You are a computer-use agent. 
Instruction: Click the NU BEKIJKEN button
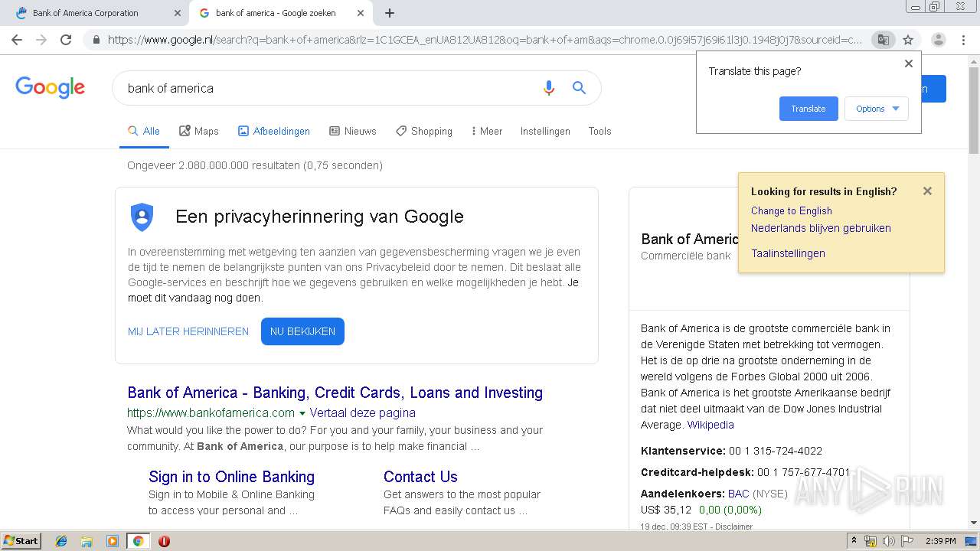click(302, 331)
